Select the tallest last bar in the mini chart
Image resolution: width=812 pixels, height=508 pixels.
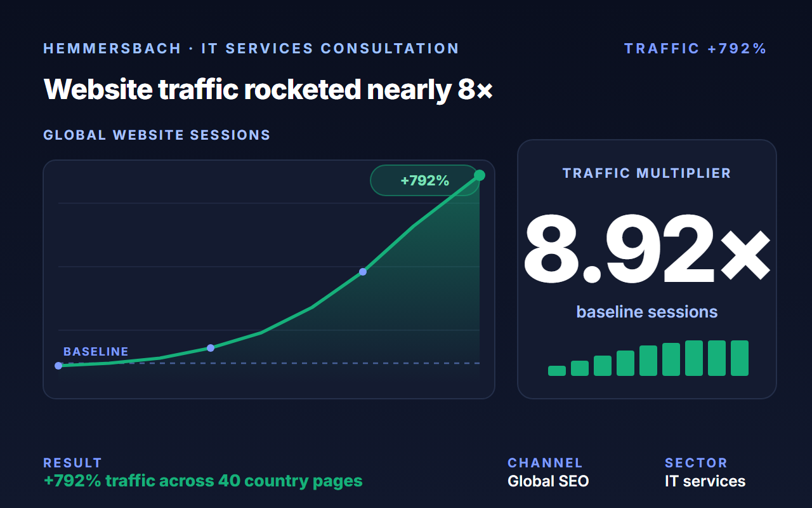(740, 358)
